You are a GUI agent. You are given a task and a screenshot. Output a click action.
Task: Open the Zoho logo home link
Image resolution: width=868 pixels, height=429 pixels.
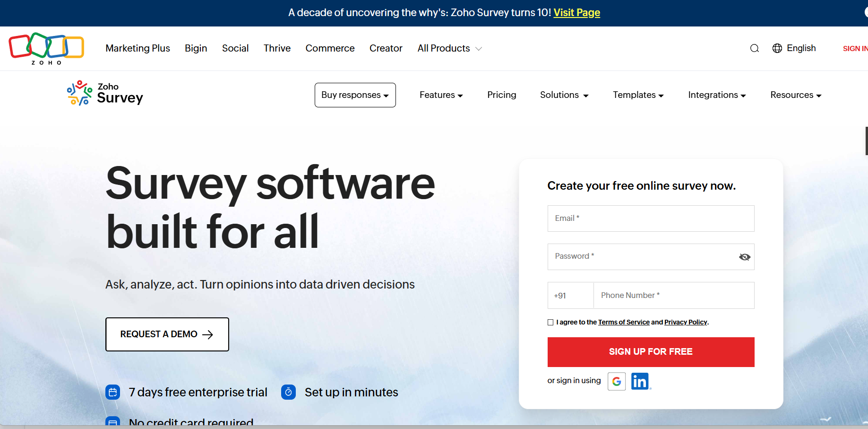pos(46,48)
